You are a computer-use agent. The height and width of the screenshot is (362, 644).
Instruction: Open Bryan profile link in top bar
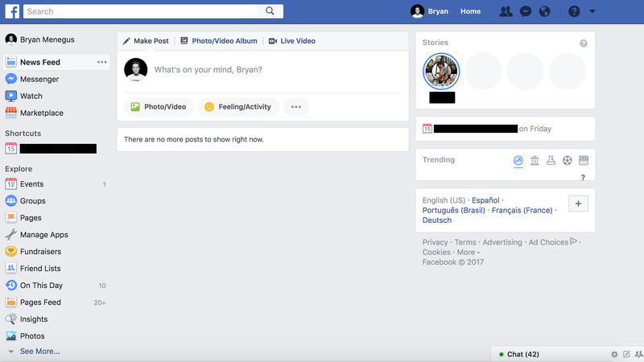430,11
